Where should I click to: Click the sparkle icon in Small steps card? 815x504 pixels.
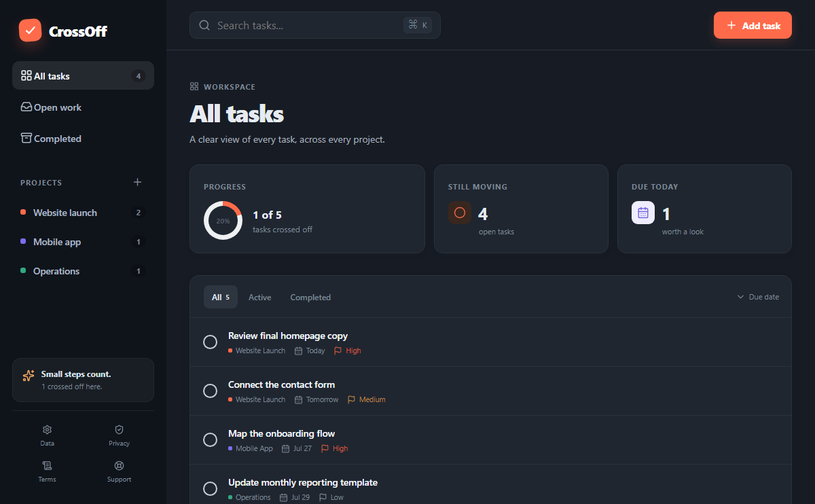coord(28,376)
